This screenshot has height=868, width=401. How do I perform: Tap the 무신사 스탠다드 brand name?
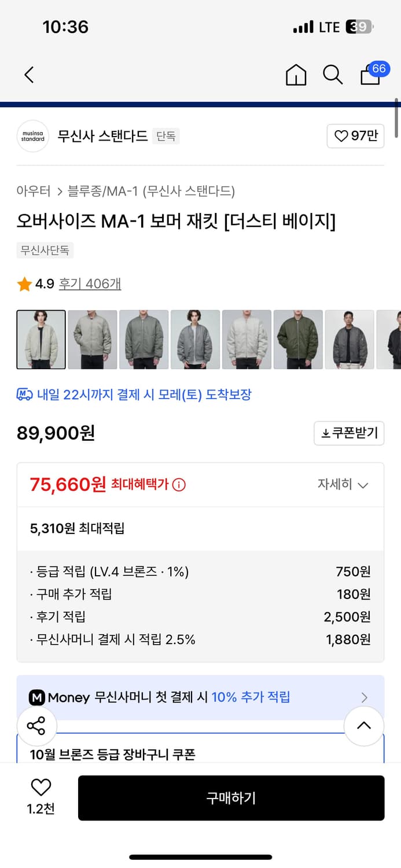[102, 136]
